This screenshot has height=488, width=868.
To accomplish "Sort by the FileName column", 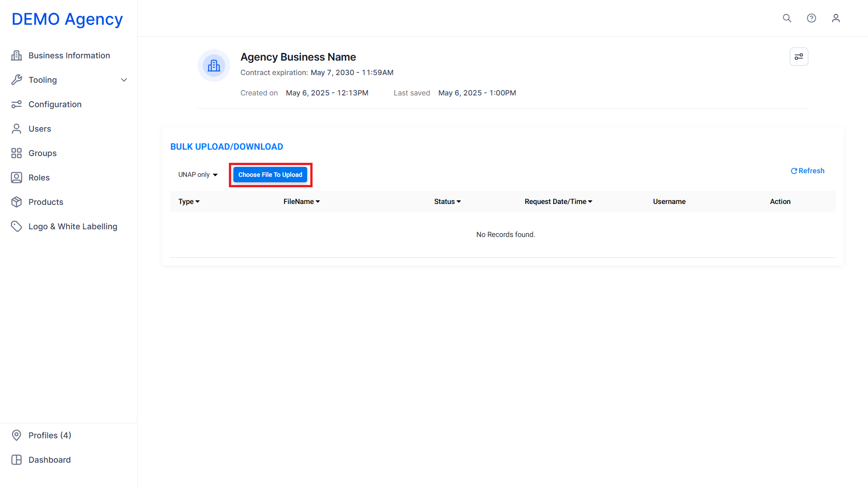I will 302,202.
